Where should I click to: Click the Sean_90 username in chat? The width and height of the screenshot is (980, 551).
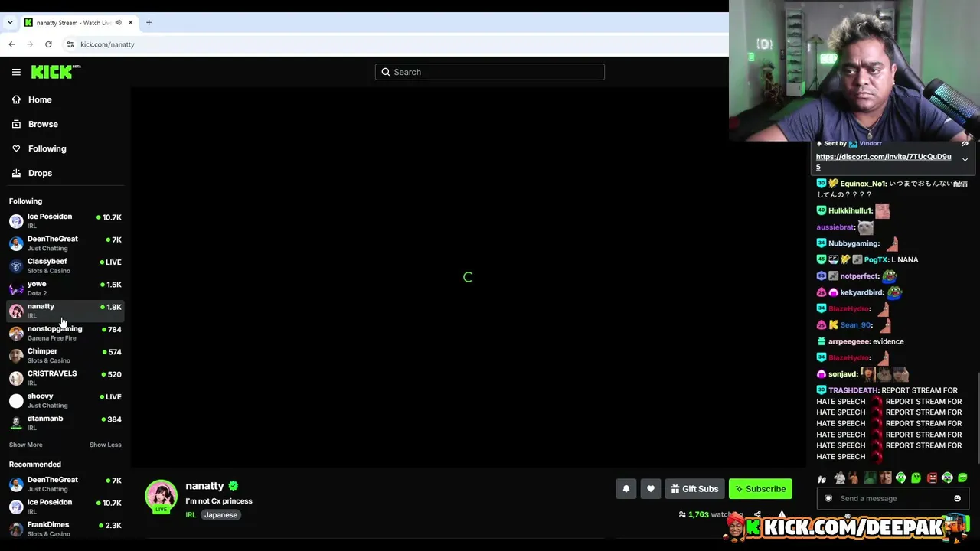click(856, 325)
